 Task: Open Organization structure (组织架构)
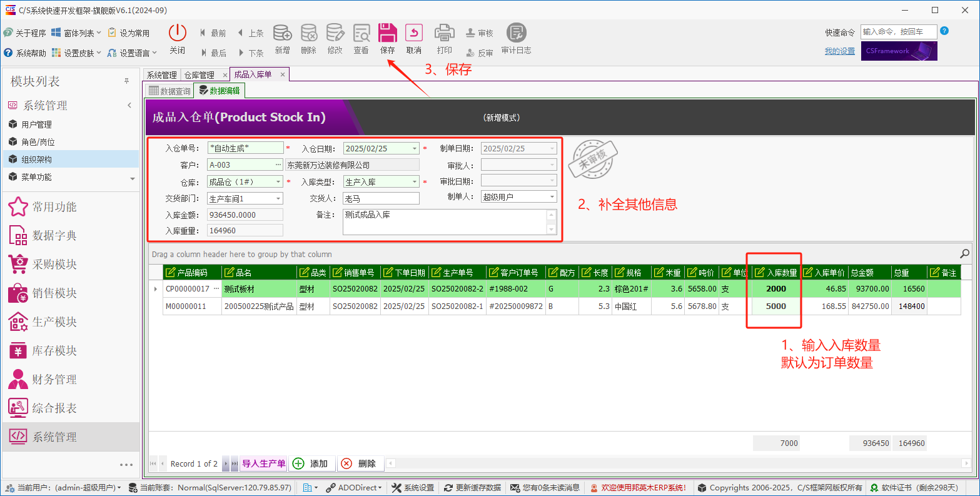click(71, 159)
